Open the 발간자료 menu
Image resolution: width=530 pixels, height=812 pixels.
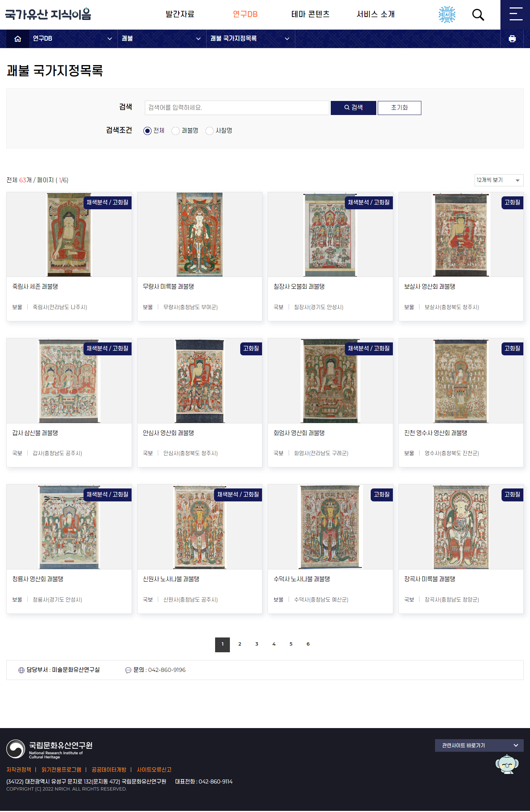pos(180,14)
